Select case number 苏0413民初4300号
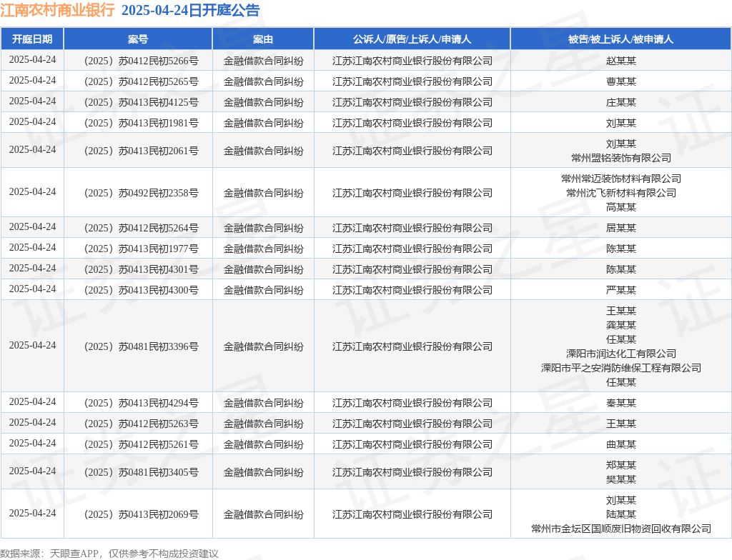 (x=141, y=290)
